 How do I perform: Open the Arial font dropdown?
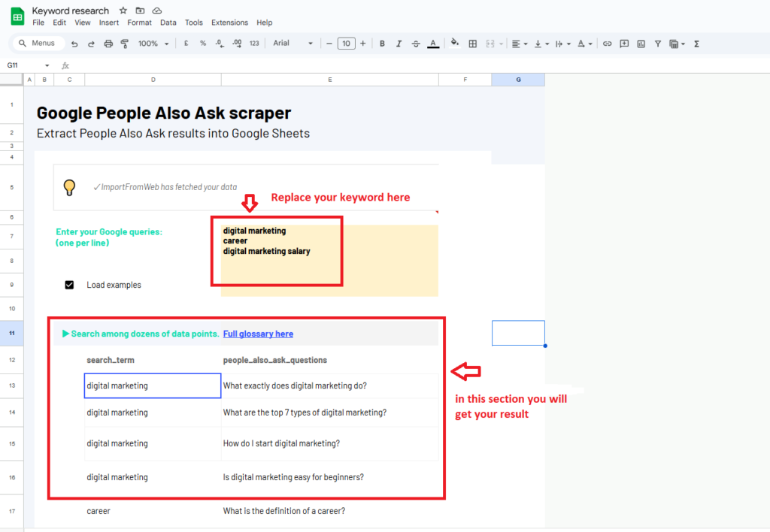click(293, 43)
